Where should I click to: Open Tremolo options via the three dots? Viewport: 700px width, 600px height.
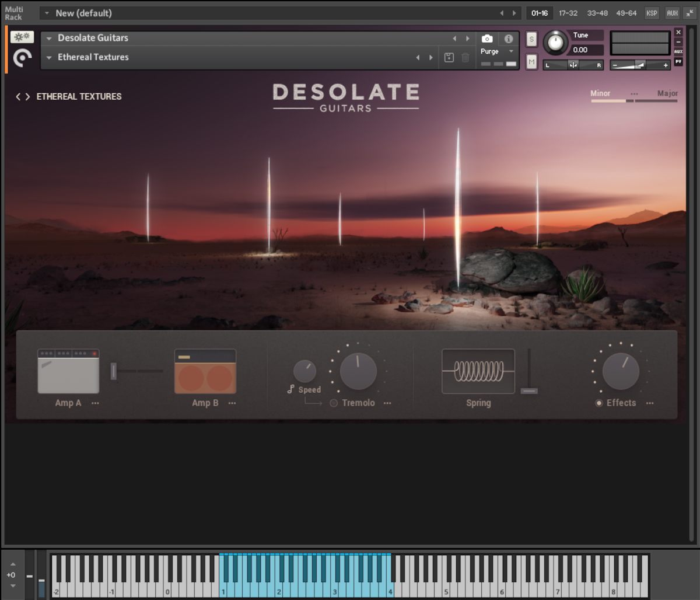(x=387, y=403)
